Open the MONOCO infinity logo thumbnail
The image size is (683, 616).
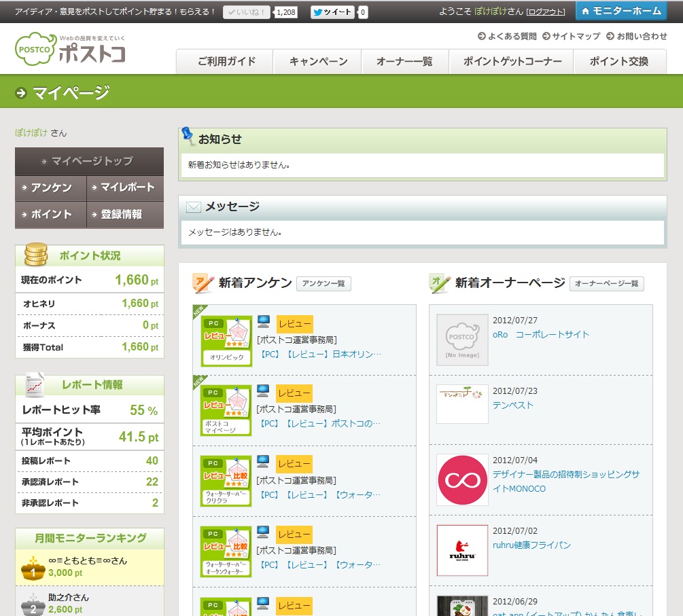point(462,479)
